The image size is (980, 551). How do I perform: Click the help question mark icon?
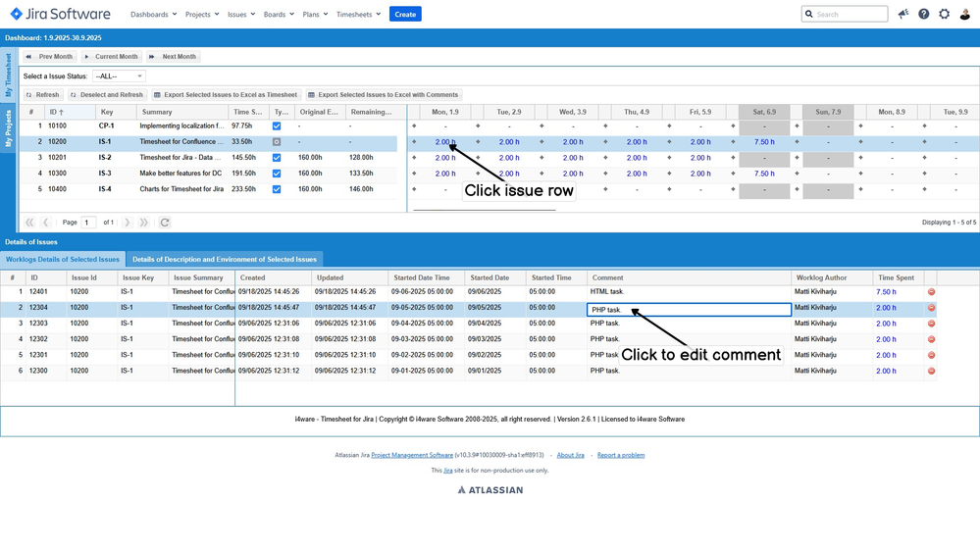[x=923, y=14]
